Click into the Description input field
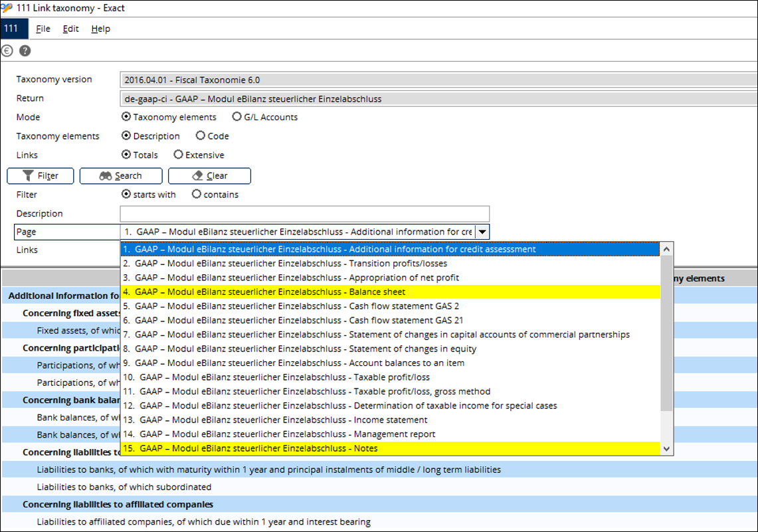 304,214
